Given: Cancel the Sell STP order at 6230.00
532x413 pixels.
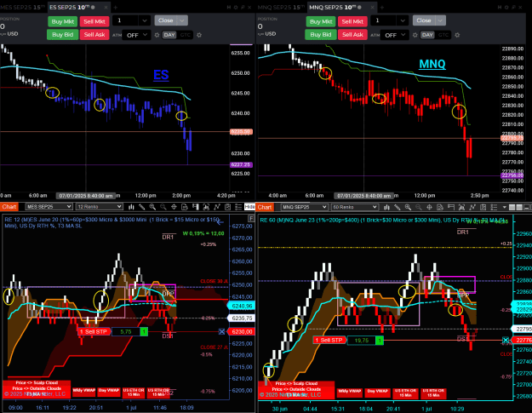Looking at the screenshot, I should coord(221,331).
